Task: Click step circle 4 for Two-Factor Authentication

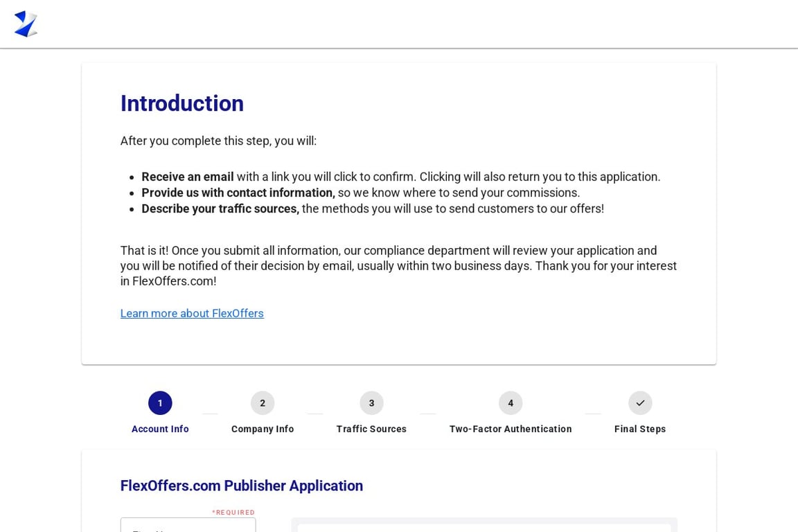Action: point(511,402)
